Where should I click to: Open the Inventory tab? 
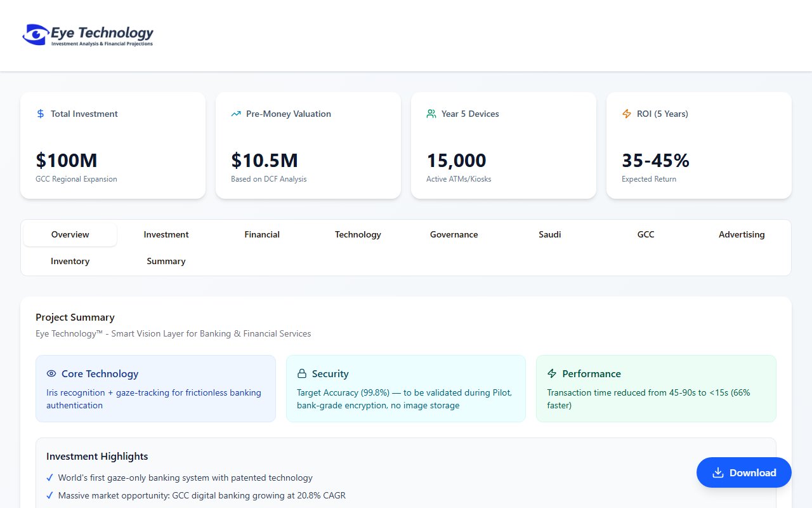pyautogui.click(x=70, y=261)
